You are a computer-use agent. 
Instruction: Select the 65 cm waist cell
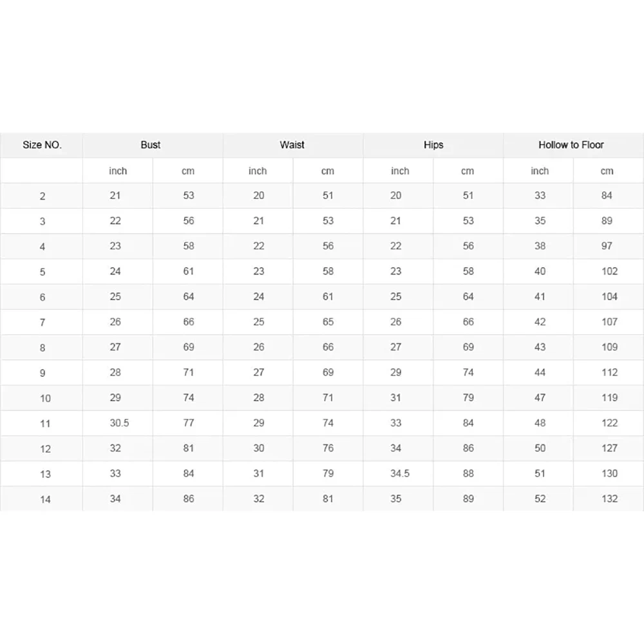point(328,322)
